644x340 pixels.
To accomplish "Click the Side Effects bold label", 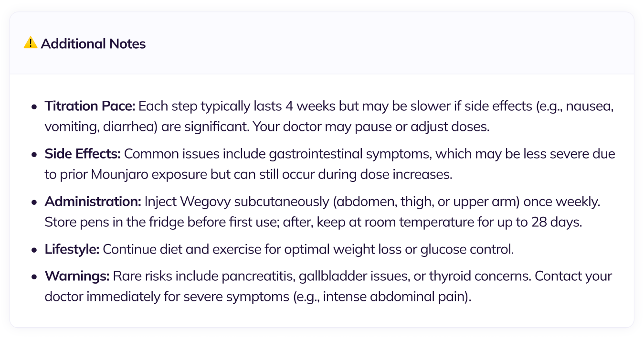I will point(83,154).
